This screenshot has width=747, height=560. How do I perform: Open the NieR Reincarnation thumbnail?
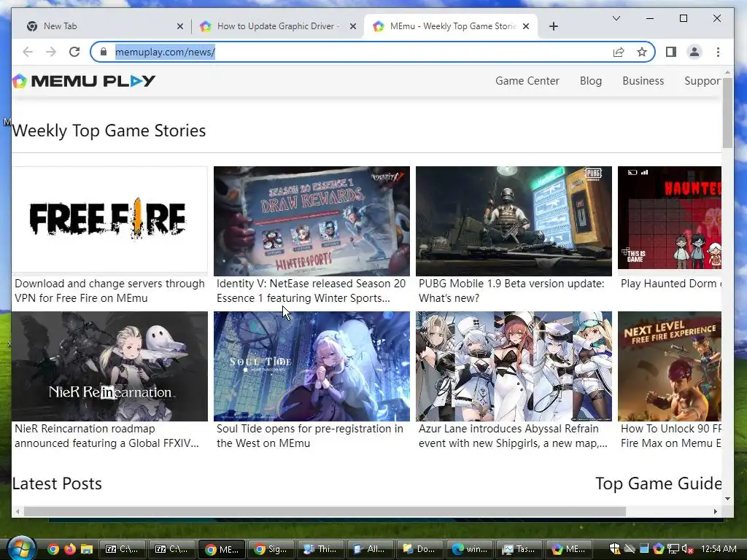109,366
